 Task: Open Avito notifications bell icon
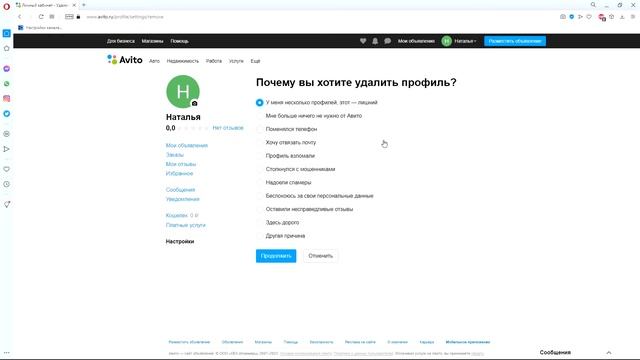pyautogui.click(x=375, y=41)
